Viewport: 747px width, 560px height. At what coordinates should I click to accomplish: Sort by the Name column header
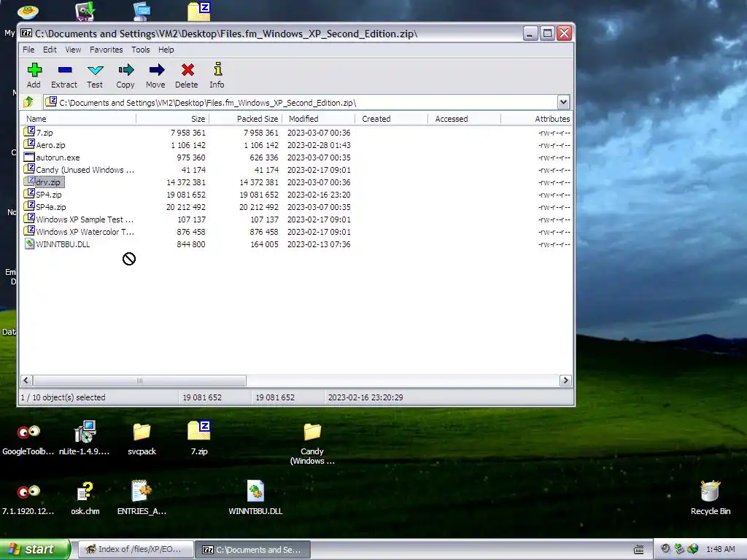pyautogui.click(x=78, y=119)
